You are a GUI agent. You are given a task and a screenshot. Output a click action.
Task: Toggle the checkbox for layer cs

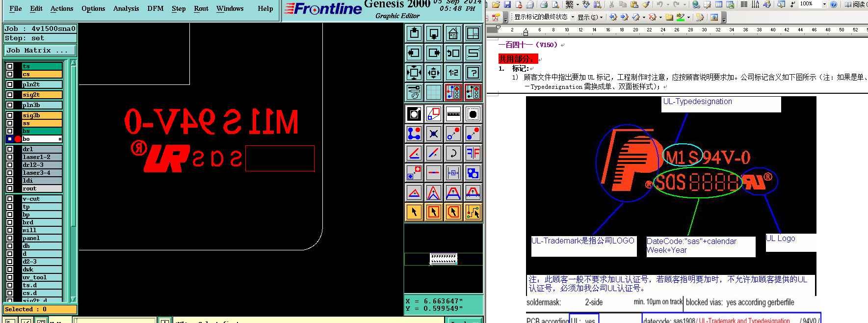[10, 74]
